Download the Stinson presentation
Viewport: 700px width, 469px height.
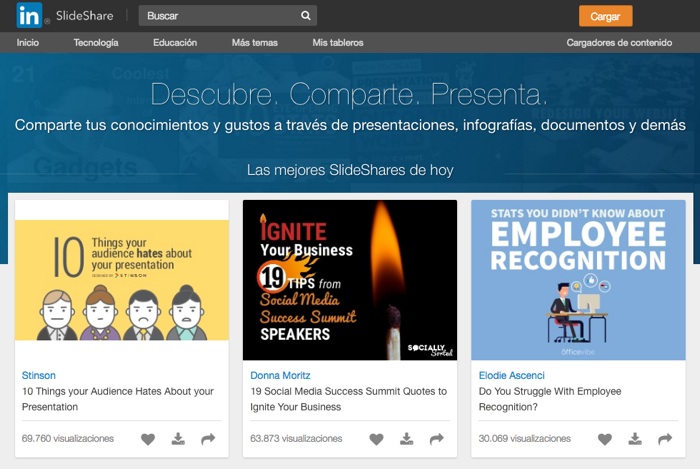click(178, 439)
